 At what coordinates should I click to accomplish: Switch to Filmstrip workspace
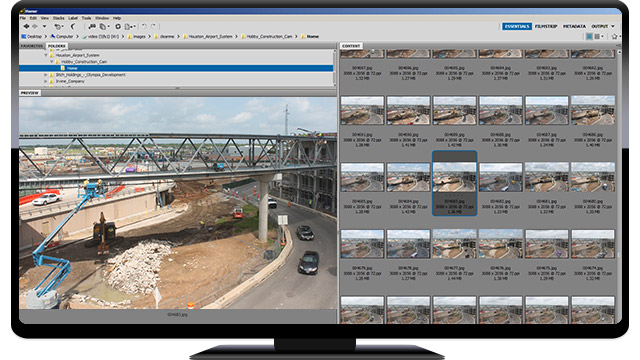pos(546,26)
